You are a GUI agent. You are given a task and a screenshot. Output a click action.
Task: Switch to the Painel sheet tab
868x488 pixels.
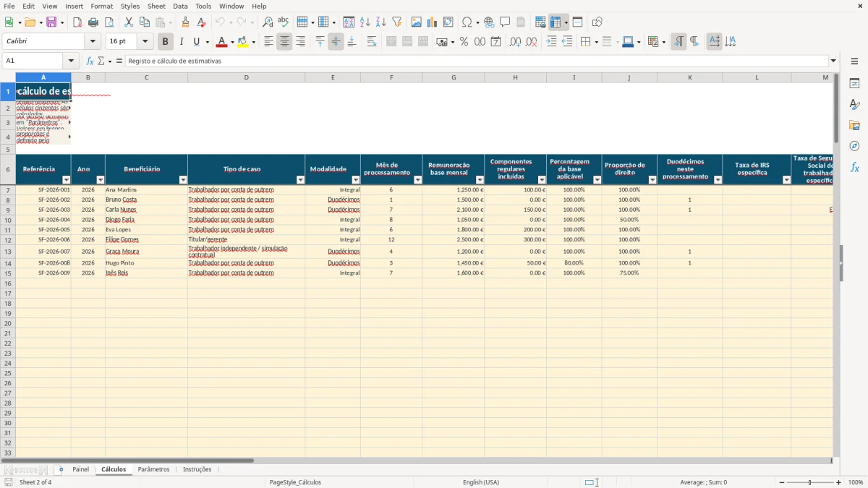81,469
